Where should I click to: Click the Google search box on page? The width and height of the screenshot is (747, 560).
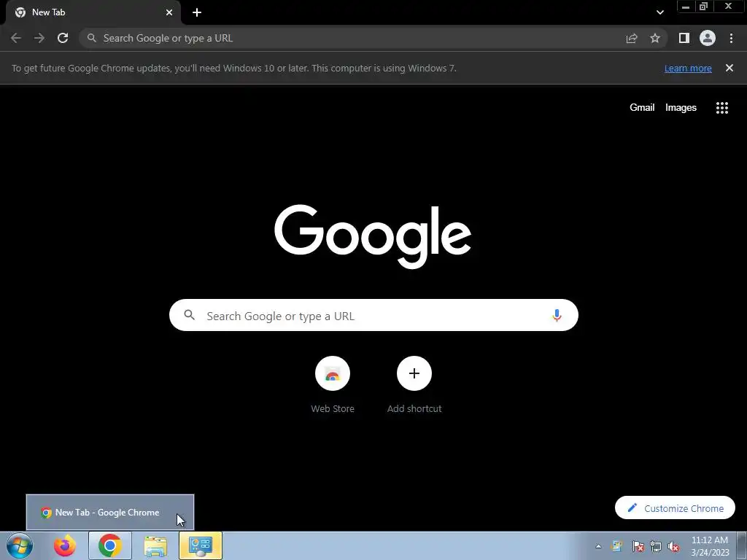pyautogui.click(x=373, y=315)
